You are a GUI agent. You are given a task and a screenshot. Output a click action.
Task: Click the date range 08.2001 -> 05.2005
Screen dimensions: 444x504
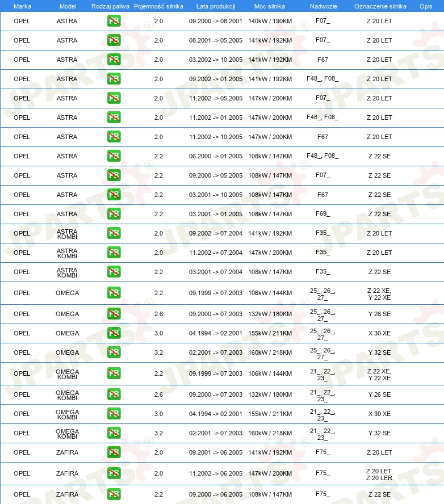pyautogui.click(x=216, y=40)
